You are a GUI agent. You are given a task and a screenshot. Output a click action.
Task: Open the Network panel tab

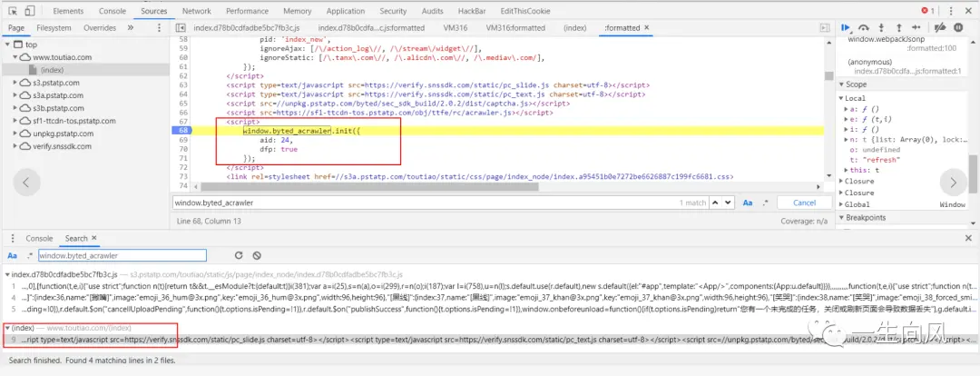(x=197, y=11)
